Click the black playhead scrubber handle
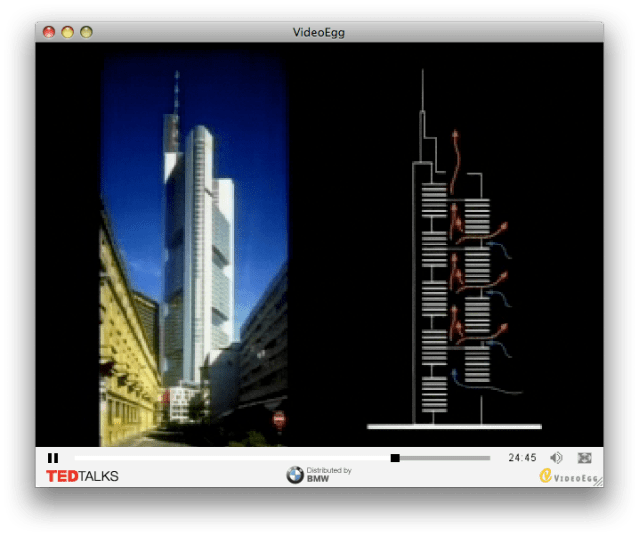 (x=395, y=458)
